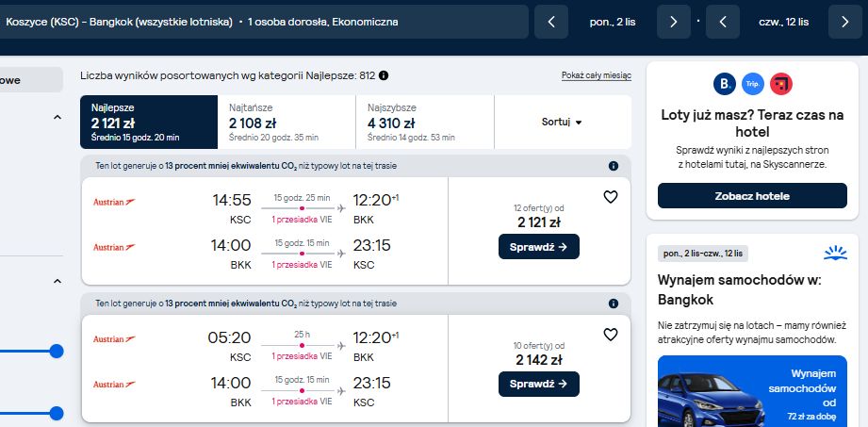
Task: Go to next departure date after pon., 2 lis
Action: (673, 22)
